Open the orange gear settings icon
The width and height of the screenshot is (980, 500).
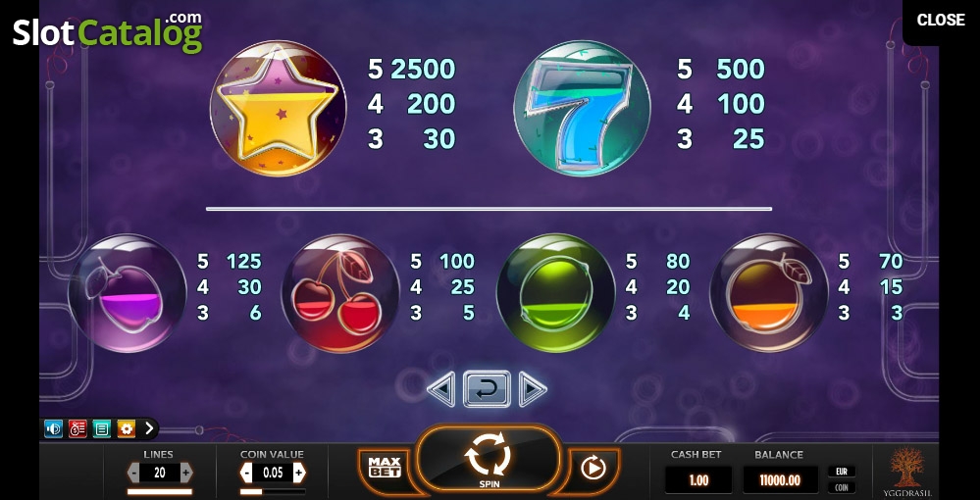[x=127, y=428]
